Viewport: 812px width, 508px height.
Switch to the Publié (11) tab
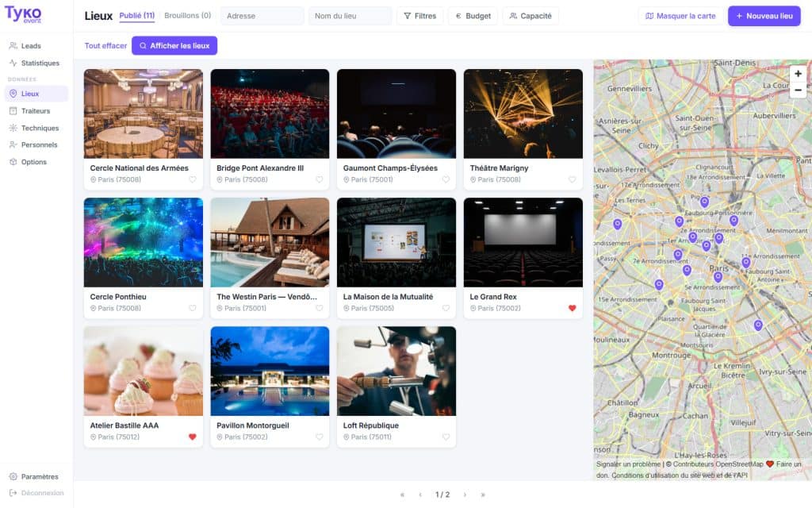(136, 16)
